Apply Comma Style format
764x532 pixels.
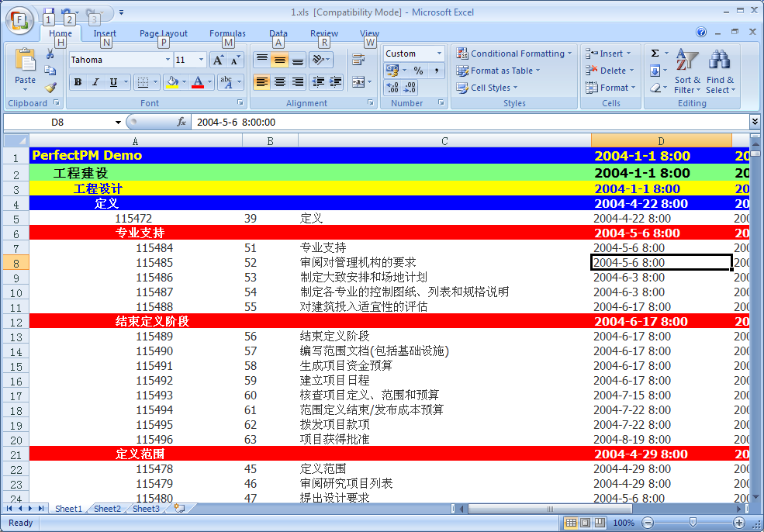point(437,71)
